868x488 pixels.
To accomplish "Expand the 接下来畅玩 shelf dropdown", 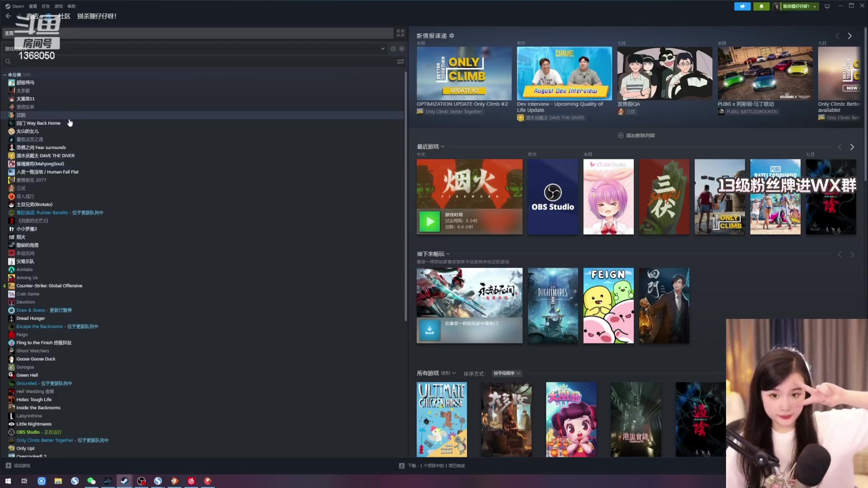I will (x=448, y=254).
